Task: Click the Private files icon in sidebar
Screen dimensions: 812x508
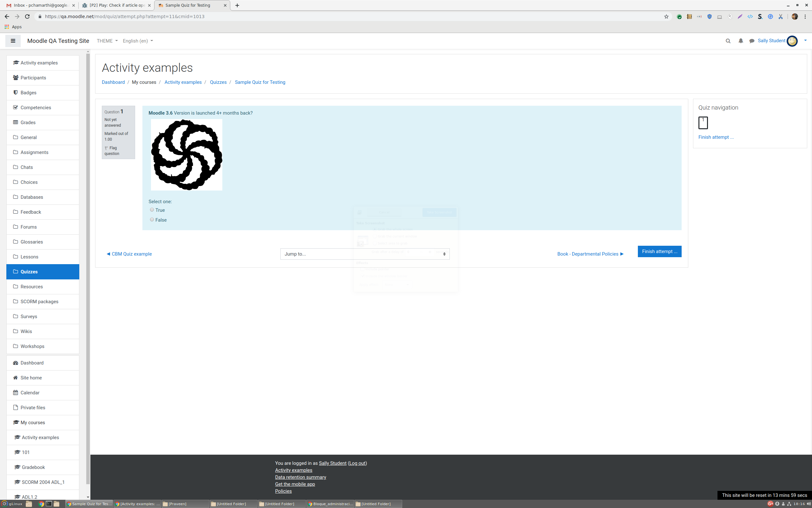Action: pyautogui.click(x=16, y=408)
